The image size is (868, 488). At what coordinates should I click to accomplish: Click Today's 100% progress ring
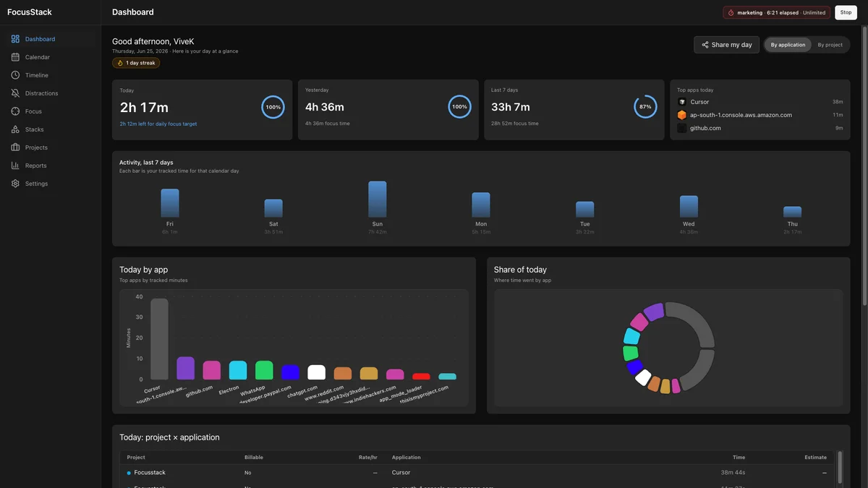click(273, 107)
